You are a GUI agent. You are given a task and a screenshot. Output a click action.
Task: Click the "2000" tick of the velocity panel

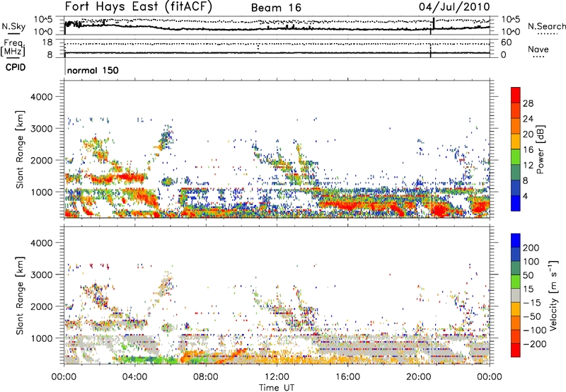(42, 306)
